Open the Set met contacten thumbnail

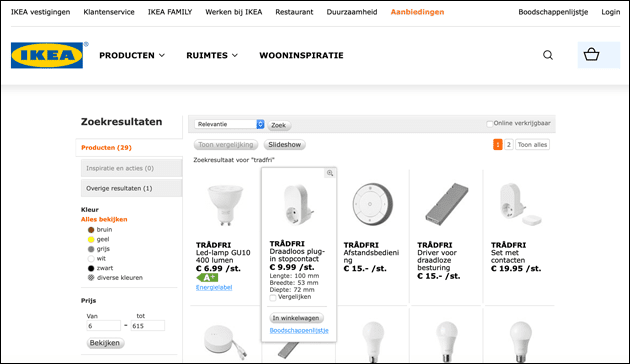click(x=520, y=204)
